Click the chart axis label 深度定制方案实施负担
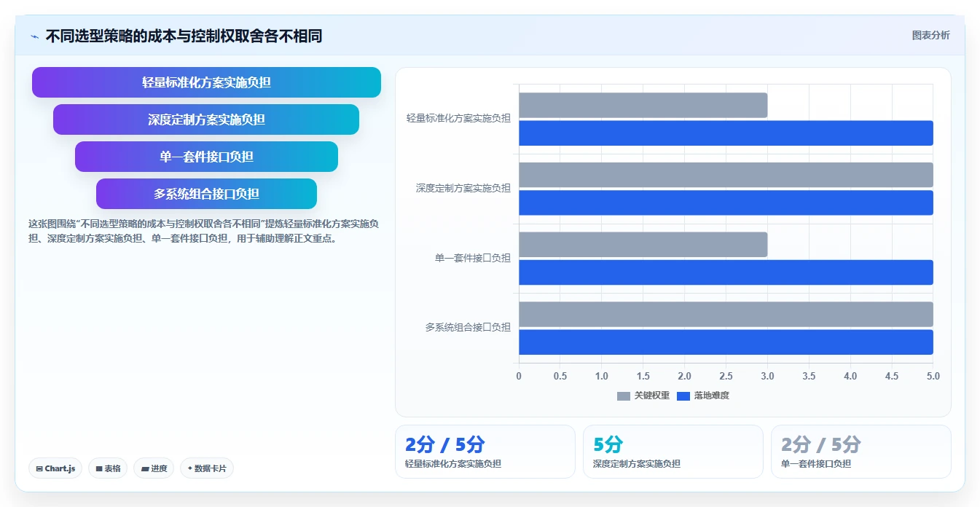The width and height of the screenshot is (980, 507). [x=463, y=188]
